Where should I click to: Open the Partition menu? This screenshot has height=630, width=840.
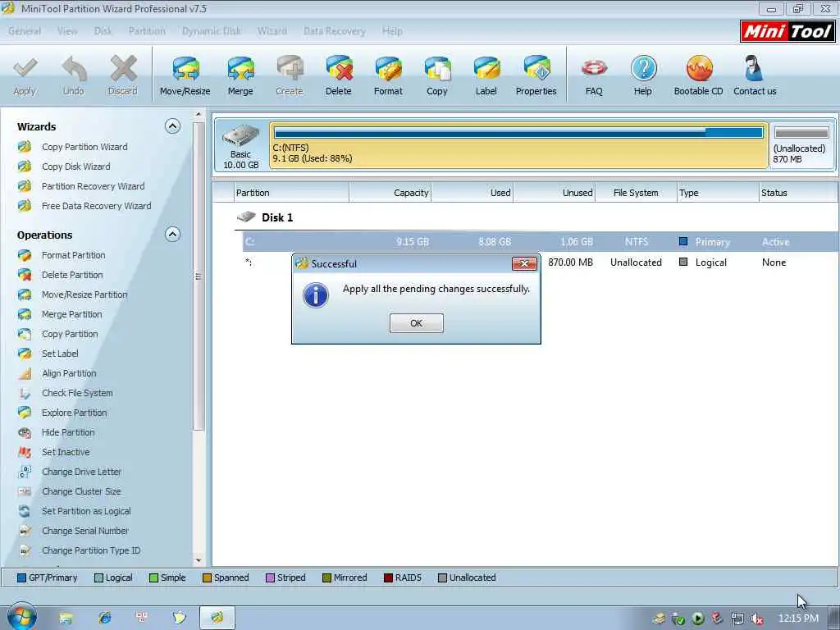(147, 31)
